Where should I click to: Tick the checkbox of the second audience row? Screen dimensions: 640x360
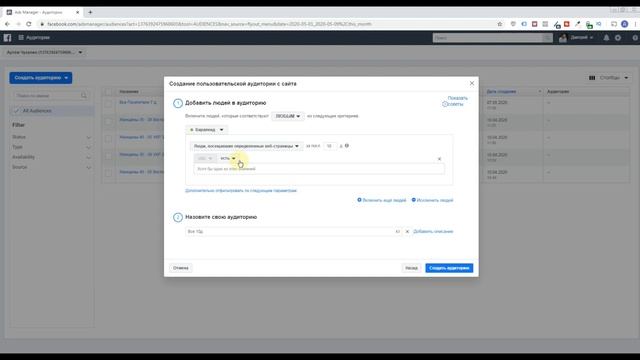coord(109,121)
